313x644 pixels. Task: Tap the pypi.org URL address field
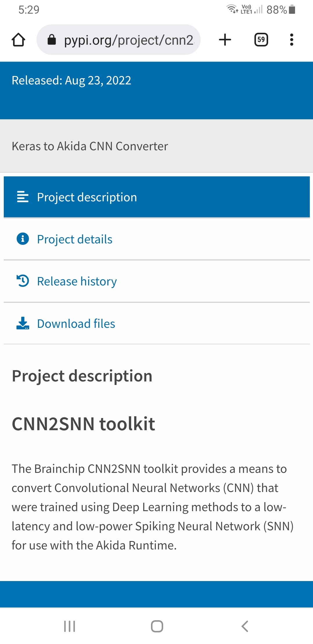128,40
